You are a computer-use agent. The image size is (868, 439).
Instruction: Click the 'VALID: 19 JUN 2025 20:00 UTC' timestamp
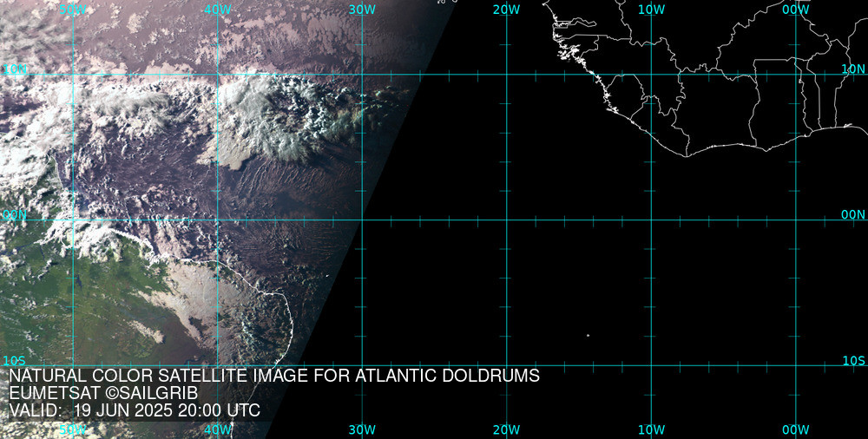pos(135,410)
